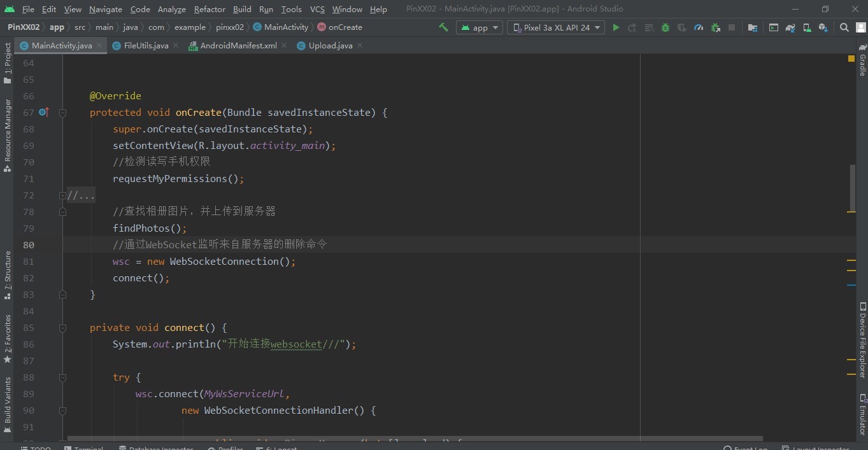Run the app with the green play button
Screen dimensions: 868x450
pyautogui.click(x=616, y=27)
